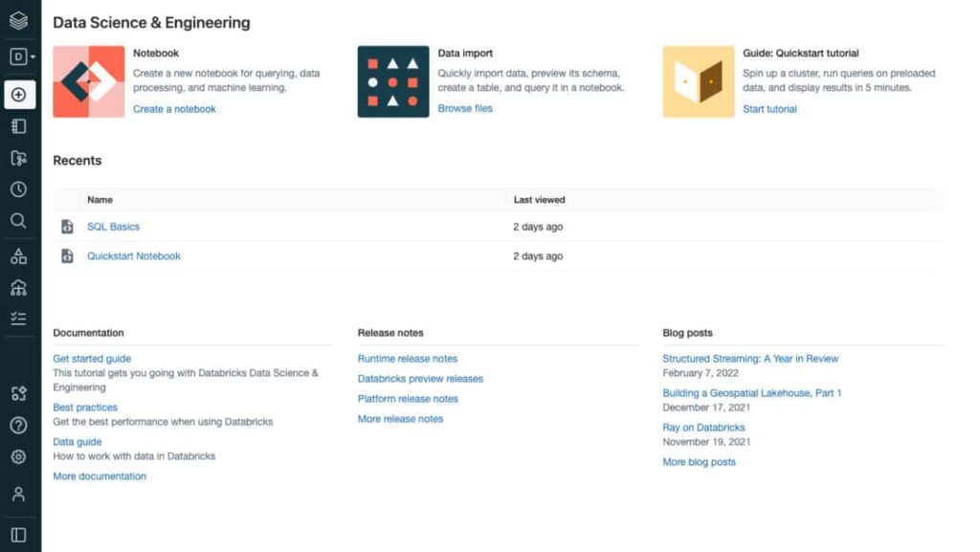The height and width of the screenshot is (552, 980).
Task: Click the Data import tile image
Action: (393, 81)
